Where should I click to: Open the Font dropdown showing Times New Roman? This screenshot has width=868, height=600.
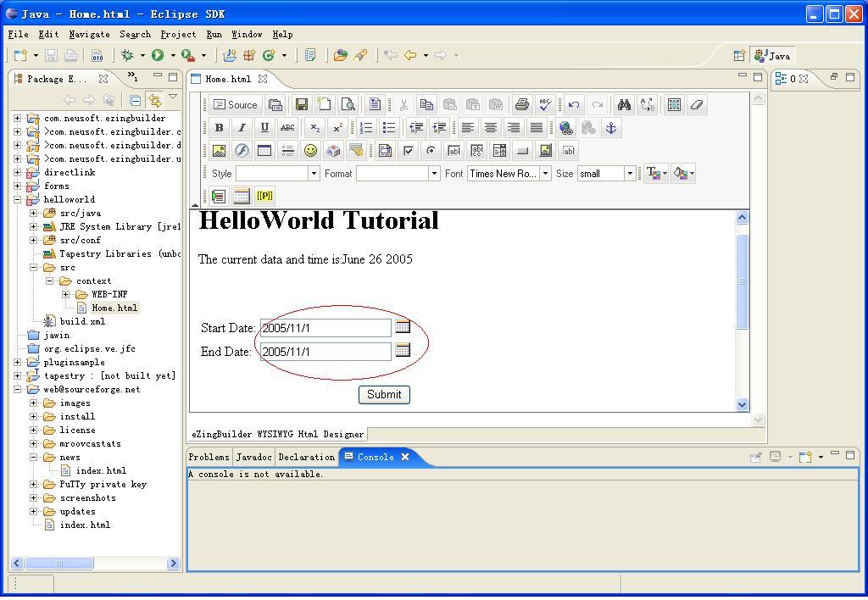tap(545, 174)
